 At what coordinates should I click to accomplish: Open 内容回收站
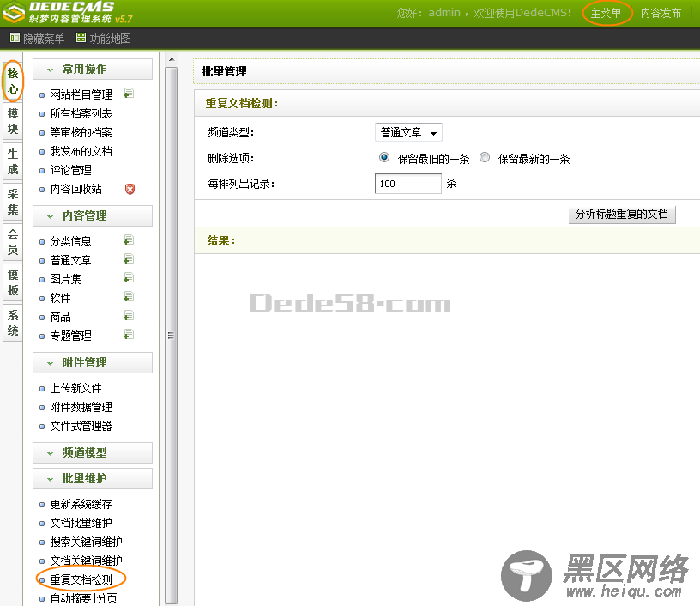(x=75, y=189)
